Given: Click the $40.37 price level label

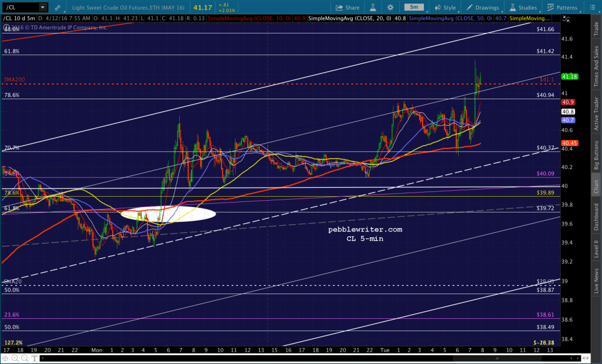Looking at the screenshot, I should click(x=545, y=148).
